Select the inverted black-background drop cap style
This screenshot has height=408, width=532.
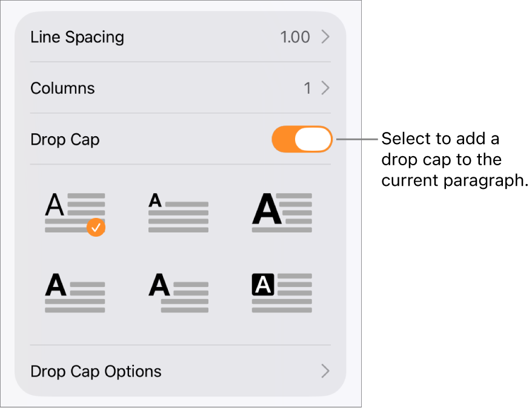click(x=281, y=293)
